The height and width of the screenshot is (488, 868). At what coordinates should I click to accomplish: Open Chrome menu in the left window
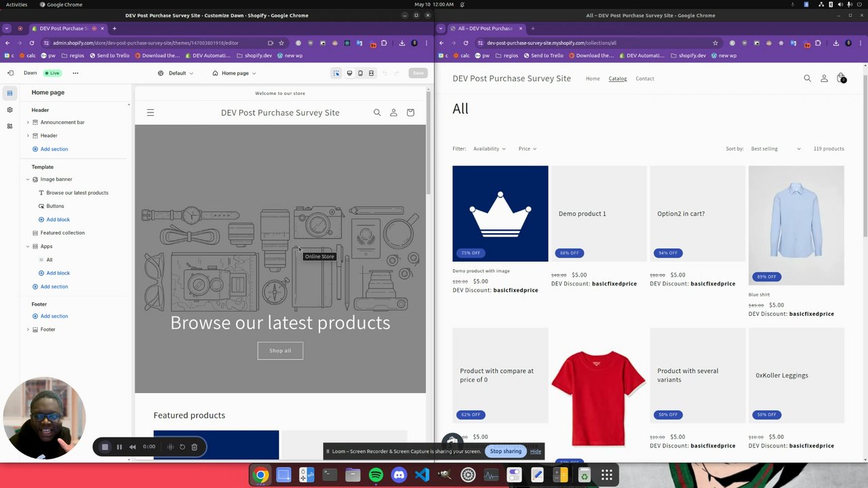[x=427, y=43]
